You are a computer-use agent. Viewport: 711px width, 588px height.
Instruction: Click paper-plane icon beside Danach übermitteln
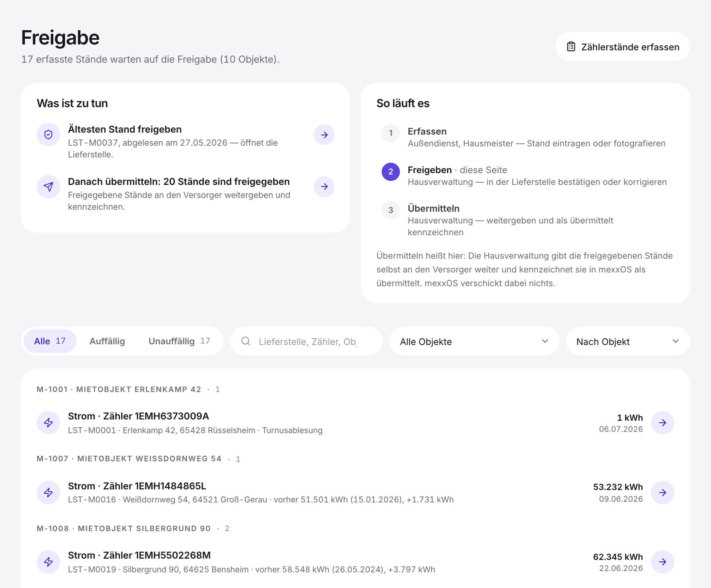(48, 187)
